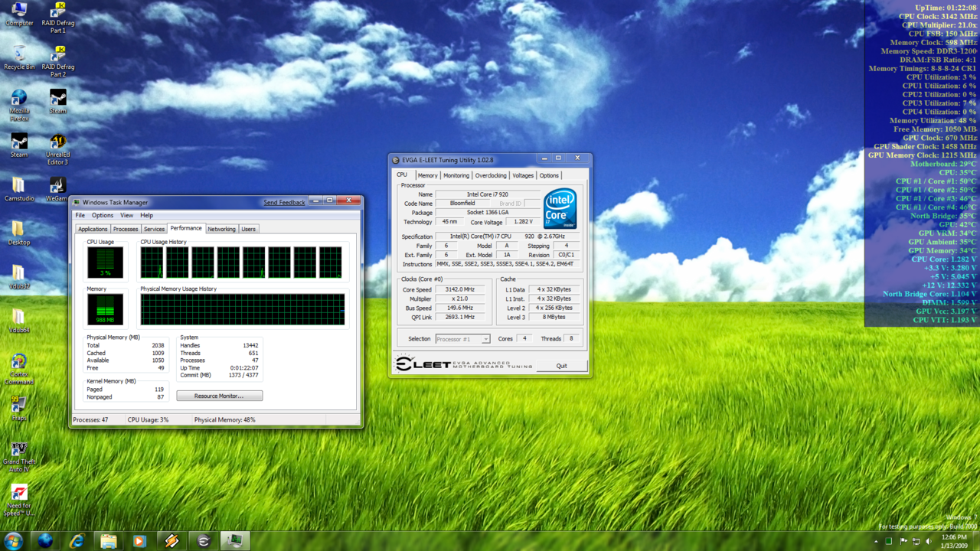Launch Cortex Command from the desktop

(19, 369)
